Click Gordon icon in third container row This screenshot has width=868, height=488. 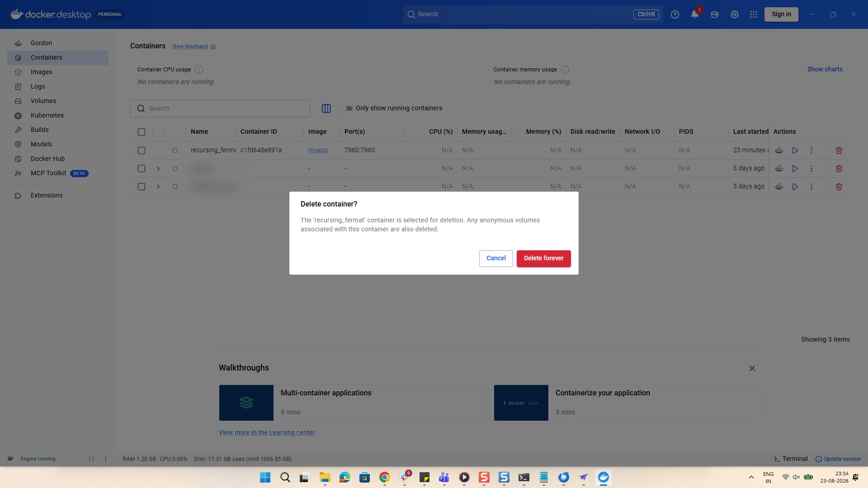(x=779, y=187)
